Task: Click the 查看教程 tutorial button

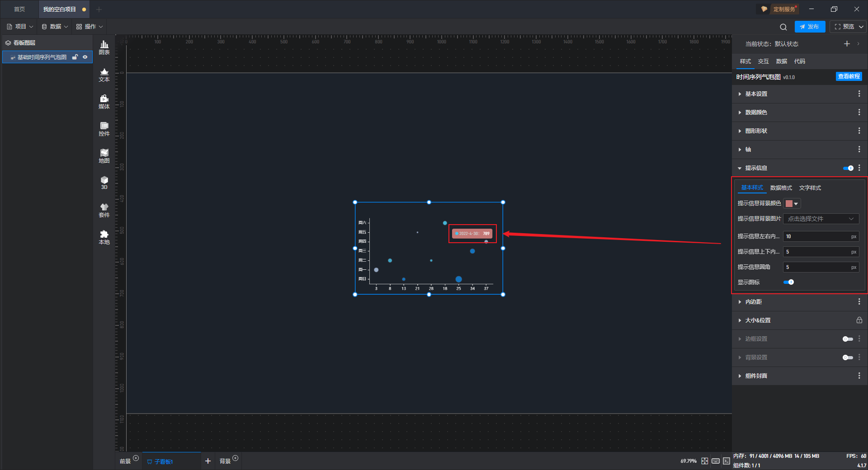Action: (x=849, y=76)
